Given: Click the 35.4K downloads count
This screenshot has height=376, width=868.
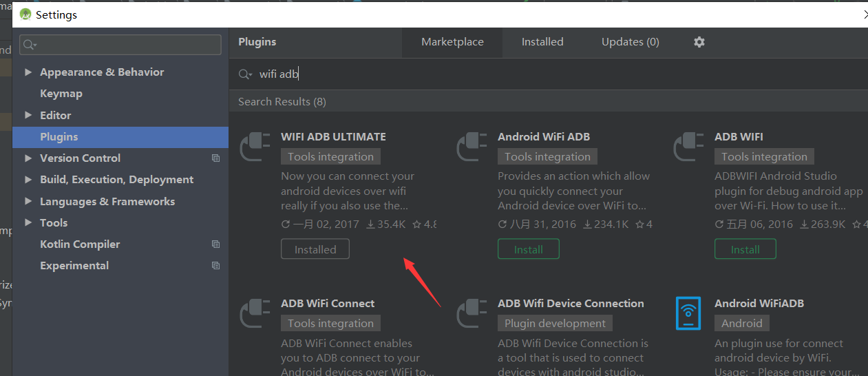Looking at the screenshot, I should 385,224.
